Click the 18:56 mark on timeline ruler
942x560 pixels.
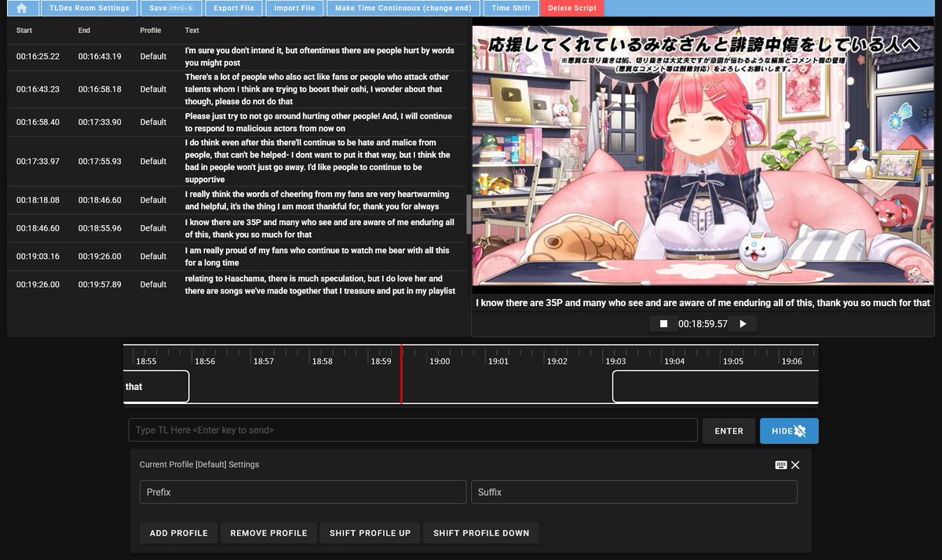pos(205,362)
